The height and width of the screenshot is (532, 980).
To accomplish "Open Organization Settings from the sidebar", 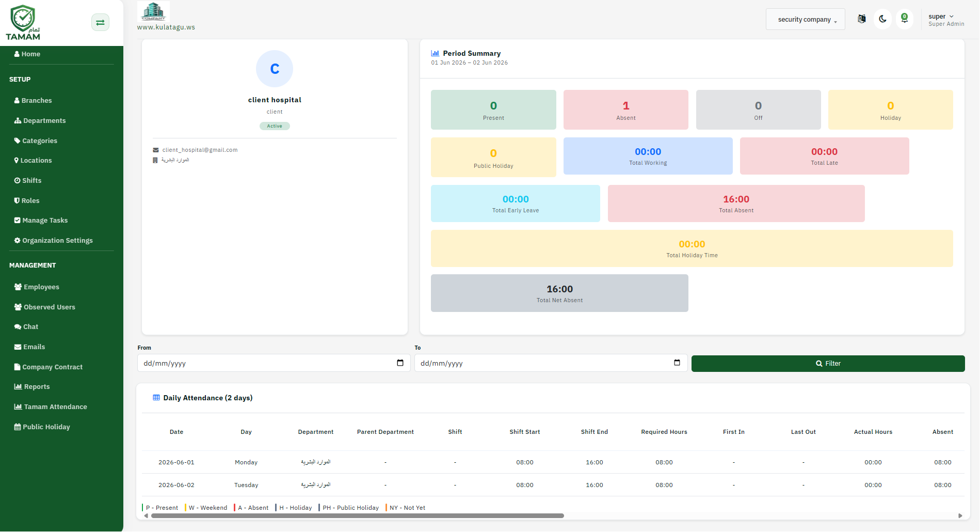I will tap(54, 240).
